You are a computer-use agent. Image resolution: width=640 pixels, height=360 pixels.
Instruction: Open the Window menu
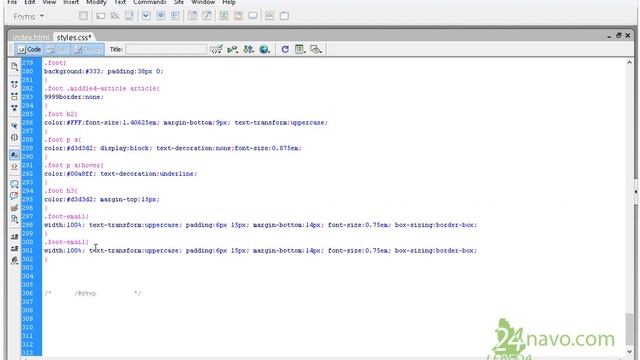[203, 2]
